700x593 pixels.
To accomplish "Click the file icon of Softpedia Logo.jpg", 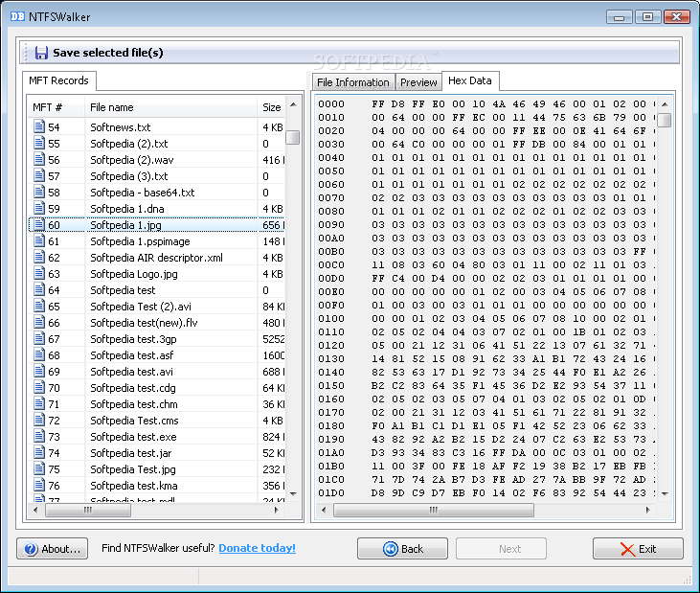I will [39, 273].
